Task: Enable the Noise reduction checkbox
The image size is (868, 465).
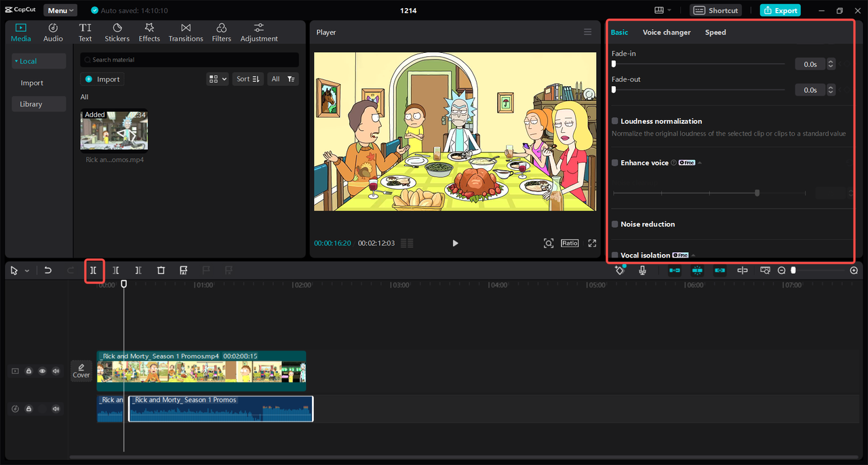Action: coord(615,224)
